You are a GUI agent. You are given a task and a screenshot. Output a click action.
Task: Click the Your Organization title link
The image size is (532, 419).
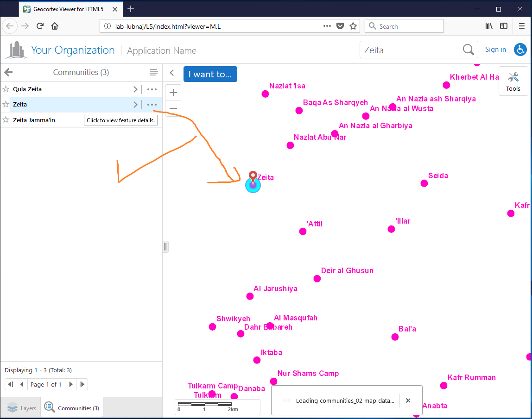coord(73,50)
